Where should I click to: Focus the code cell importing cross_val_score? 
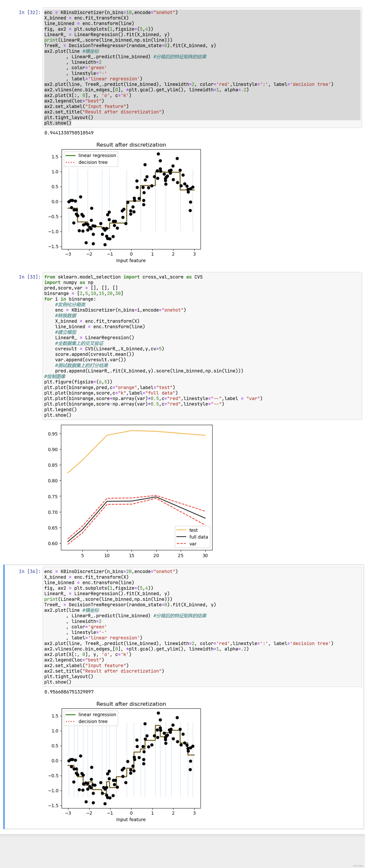202,346
